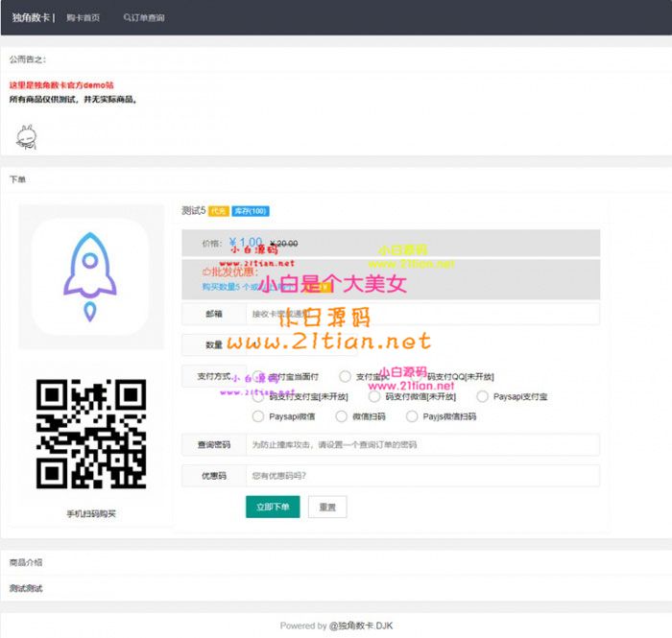
Task: Open 订单查询 order search in navbar
Action: pyautogui.click(x=144, y=17)
